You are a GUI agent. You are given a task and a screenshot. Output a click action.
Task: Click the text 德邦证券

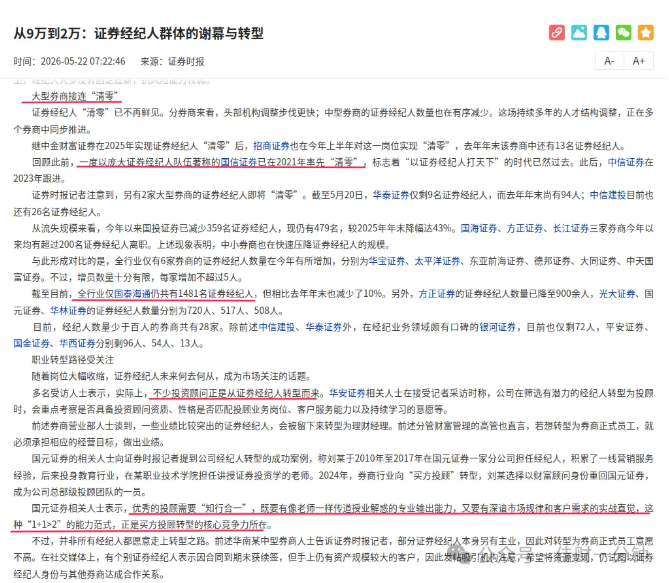(x=552, y=261)
